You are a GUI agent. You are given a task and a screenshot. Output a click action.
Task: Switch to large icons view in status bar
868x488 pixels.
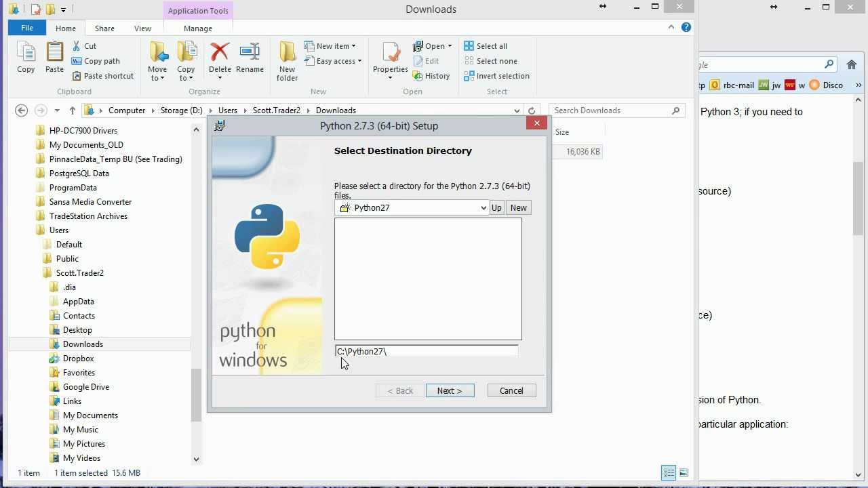tap(684, 473)
